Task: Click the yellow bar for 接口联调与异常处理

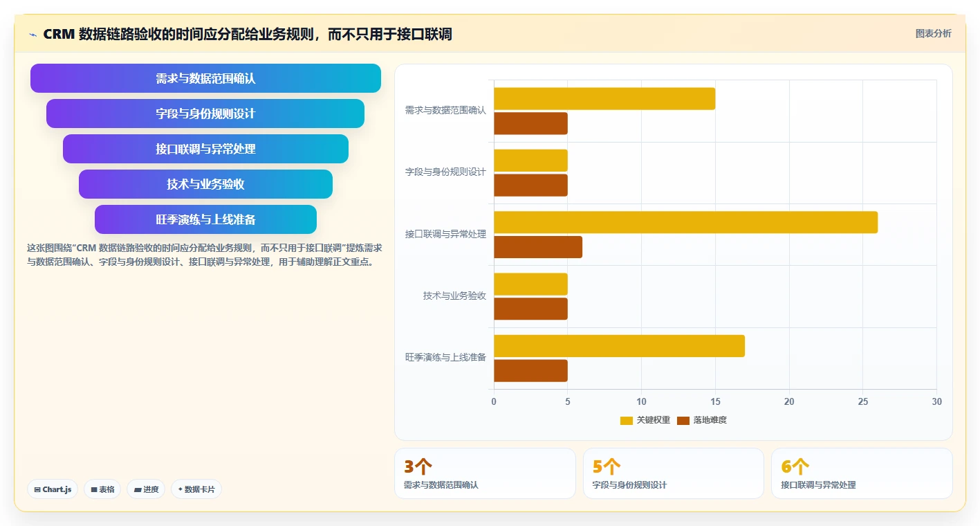Action: pyautogui.click(x=685, y=222)
